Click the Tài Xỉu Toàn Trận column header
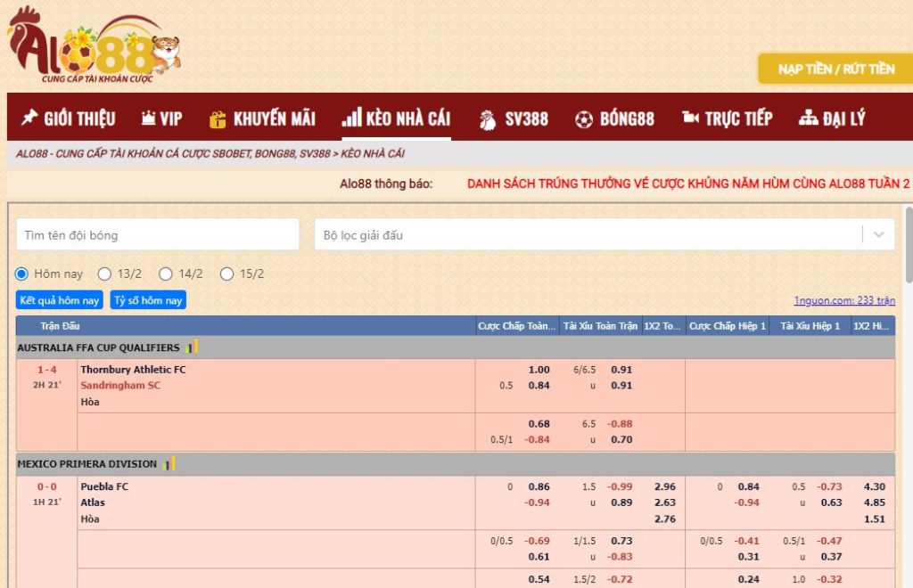 click(x=600, y=326)
